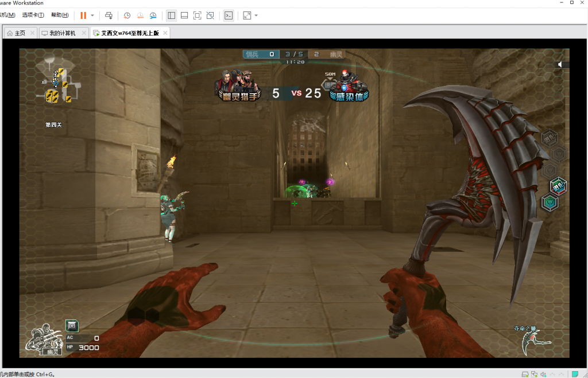Click the hard disk status bar icon
This screenshot has width=588, height=378.
(525, 374)
